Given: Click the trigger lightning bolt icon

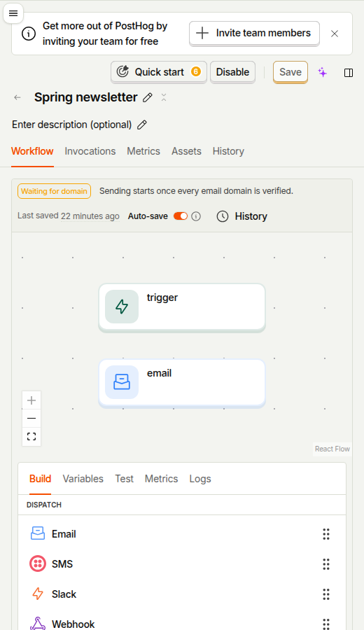Looking at the screenshot, I should (122, 307).
